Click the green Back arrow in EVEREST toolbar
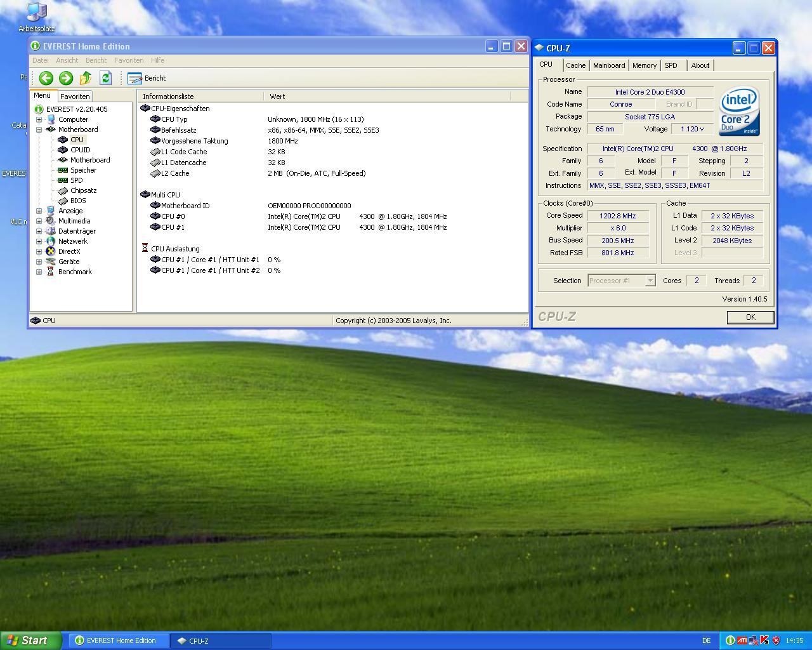 click(x=46, y=78)
